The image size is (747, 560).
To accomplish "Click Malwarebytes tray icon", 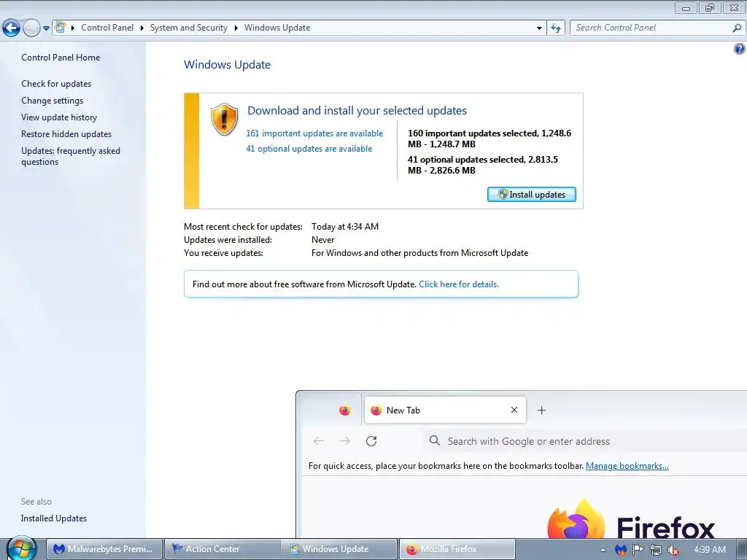I will coord(620,550).
